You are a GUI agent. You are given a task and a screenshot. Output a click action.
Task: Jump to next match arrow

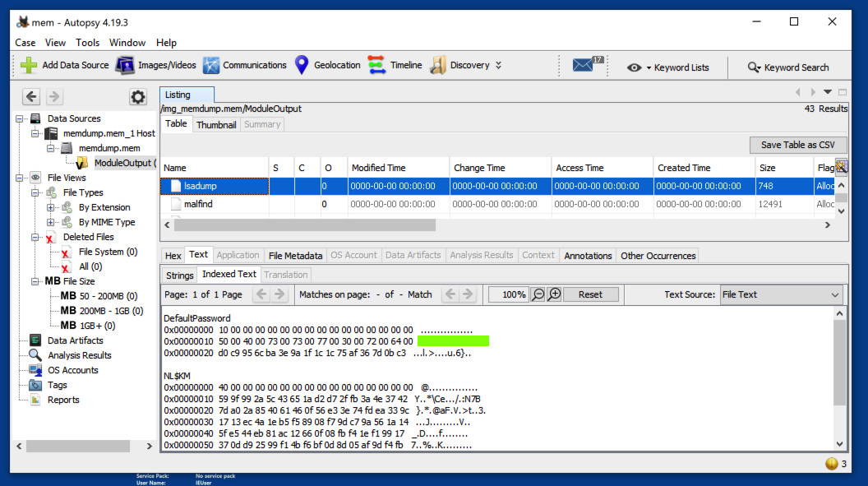click(x=469, y=294)
